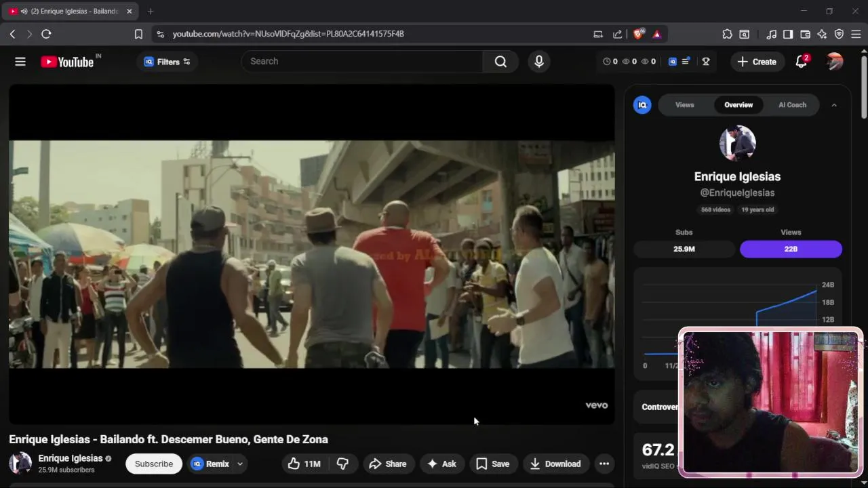Select the Overview tab in vidIQ panel
Image resolution: width=868 pixels, height=488 pixels.
tap(738, 105)
